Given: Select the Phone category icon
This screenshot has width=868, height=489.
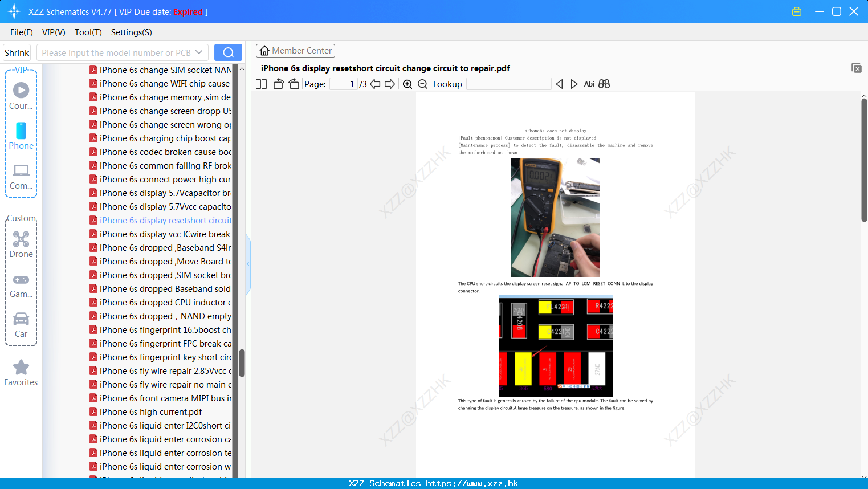Looking at the screenshot, I should tap(21, 136).
